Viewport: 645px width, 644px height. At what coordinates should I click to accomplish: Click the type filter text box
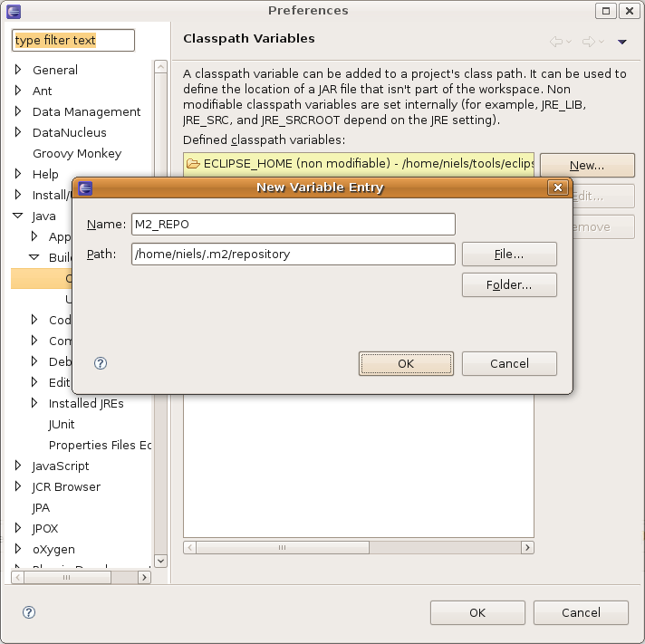[73, 41]
